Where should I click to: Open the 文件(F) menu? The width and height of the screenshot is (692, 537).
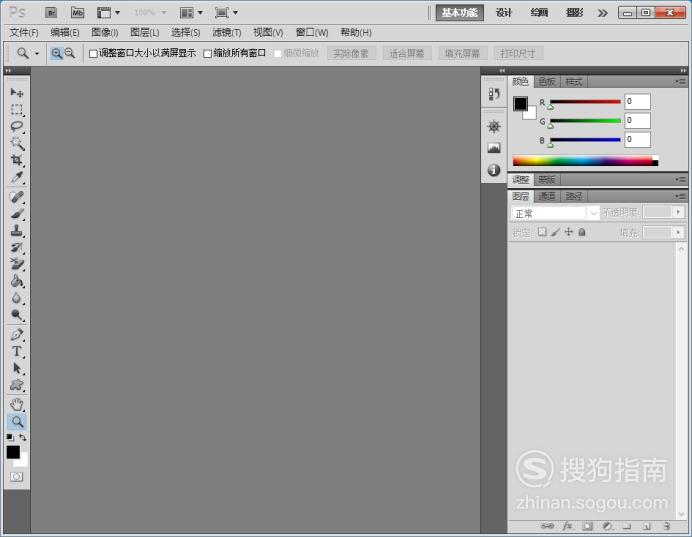click(x=24, y=33)
